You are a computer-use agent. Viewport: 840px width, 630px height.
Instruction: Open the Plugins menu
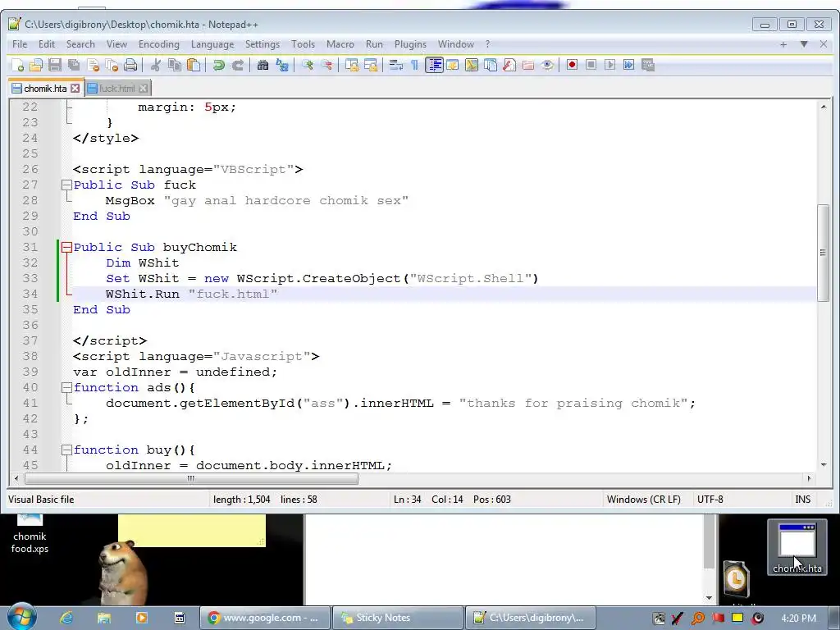[410, 44]
